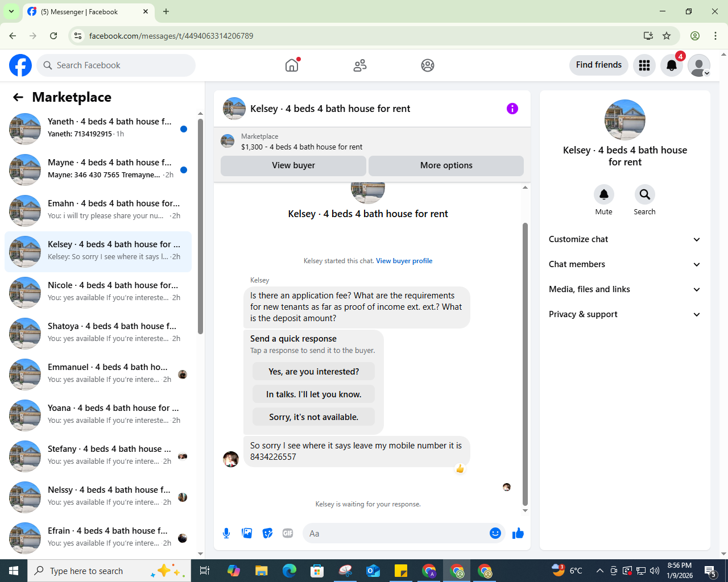Viewport: 728px width, 582px height.
Task: Bookmark this tab with the star icon
Action: click(667, 36)
